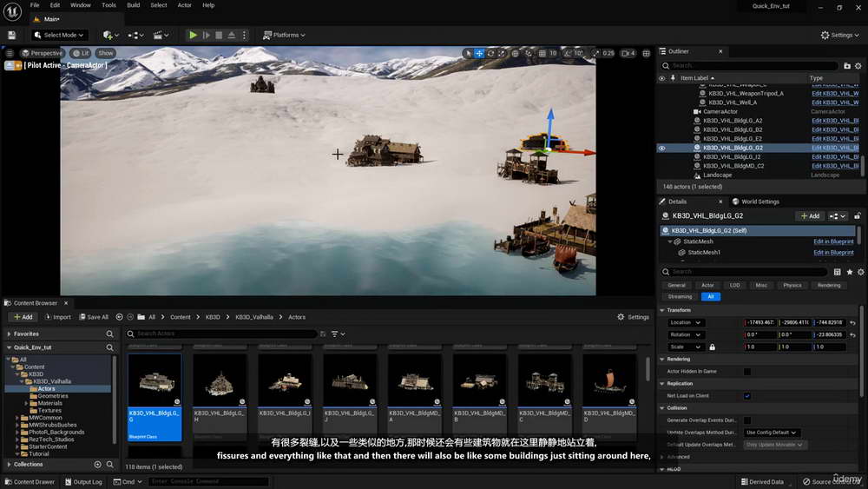Open the Location type dropdown
Image resolution: width=868 pixels, height=489 pixels.
[x=686, y=322]
